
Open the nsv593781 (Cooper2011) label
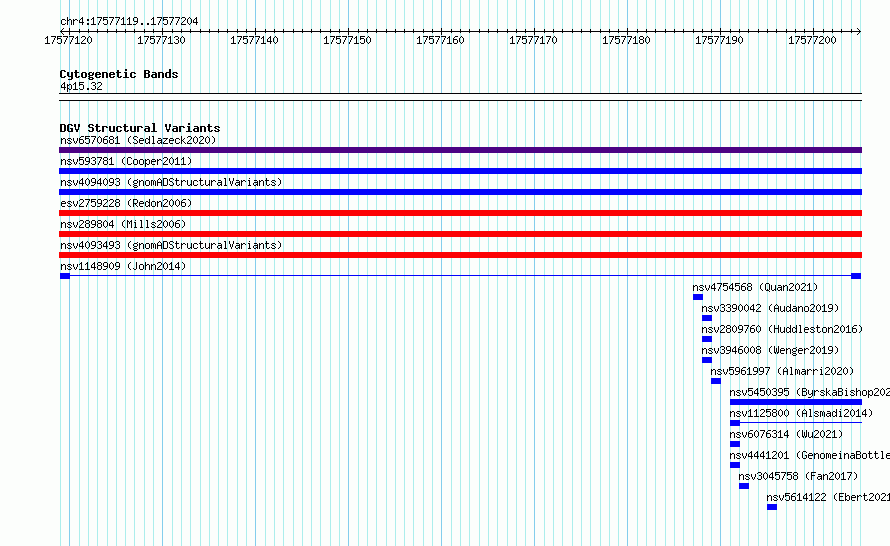126,161
